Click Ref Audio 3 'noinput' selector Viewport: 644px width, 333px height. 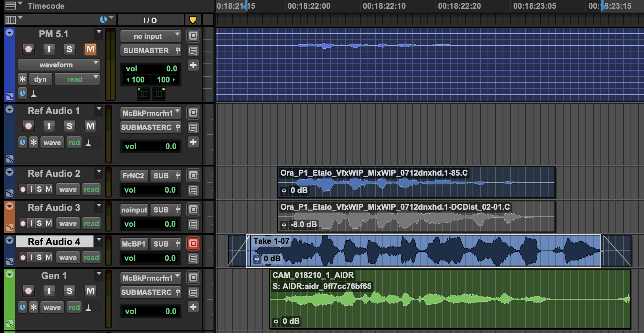coord(134,210)
